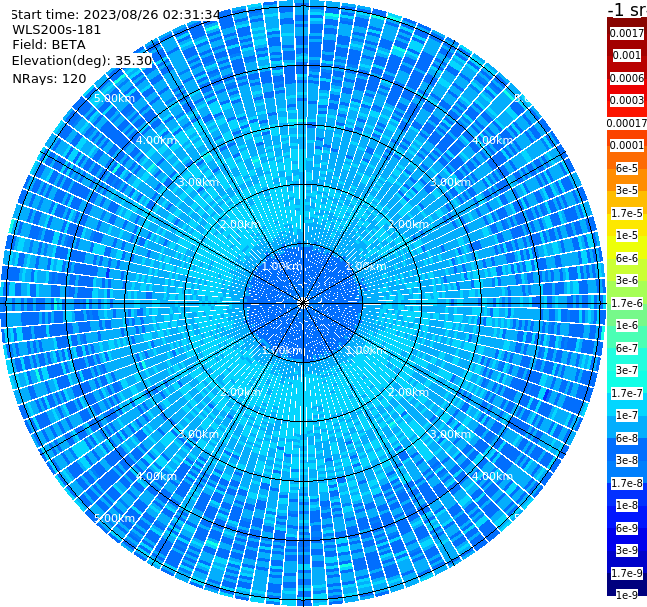647x607 pixels.
Task: Click the 6e-8 colorbar tick label
Action: click(627, 438)
